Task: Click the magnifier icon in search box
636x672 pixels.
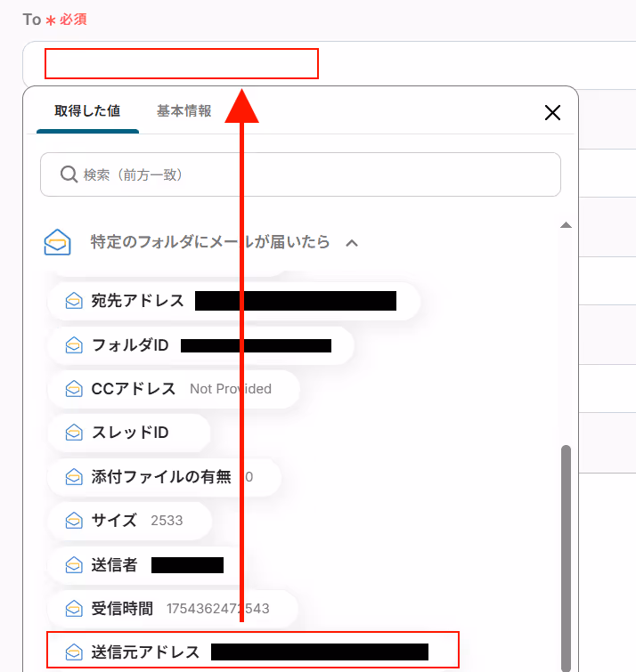Action: tap(69, 174)
